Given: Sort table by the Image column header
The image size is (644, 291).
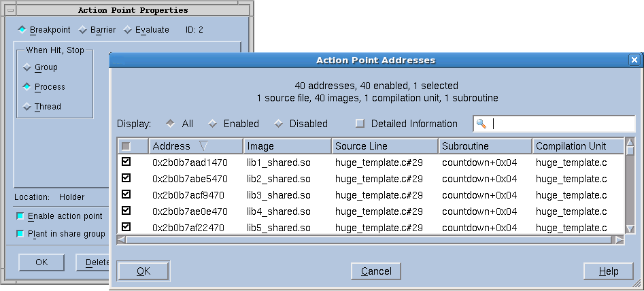Looking at the screenshot, I should click(287, 146).
